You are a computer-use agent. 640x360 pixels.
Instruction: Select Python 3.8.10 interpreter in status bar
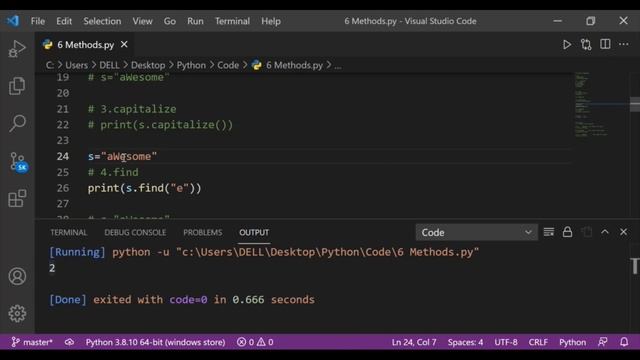click(155, 342)
